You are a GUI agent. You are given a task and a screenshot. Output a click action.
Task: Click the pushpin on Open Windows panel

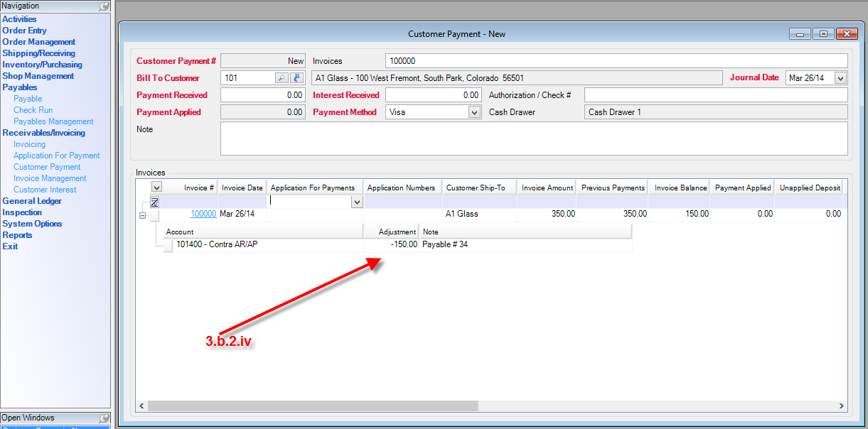click(x=105, y=418)
